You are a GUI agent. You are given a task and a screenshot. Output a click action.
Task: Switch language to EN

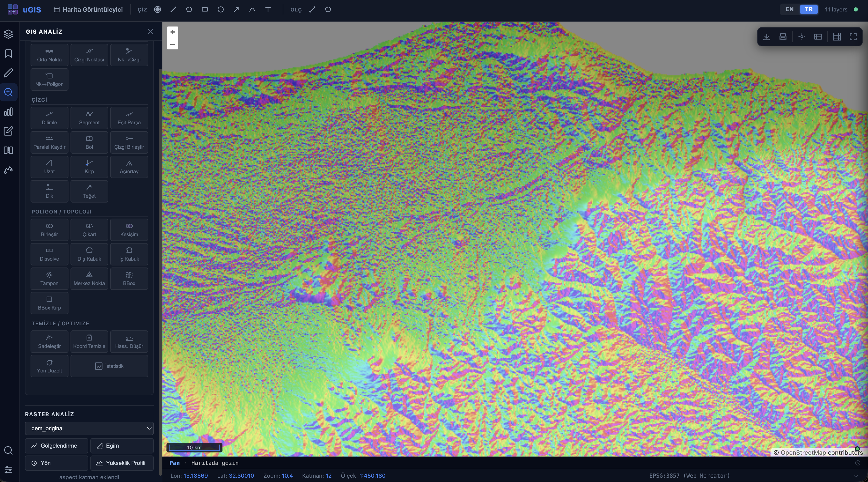790,9
